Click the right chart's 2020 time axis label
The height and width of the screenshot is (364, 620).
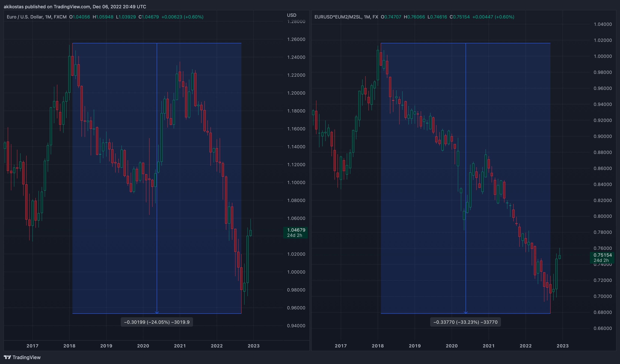pos(452,346)
